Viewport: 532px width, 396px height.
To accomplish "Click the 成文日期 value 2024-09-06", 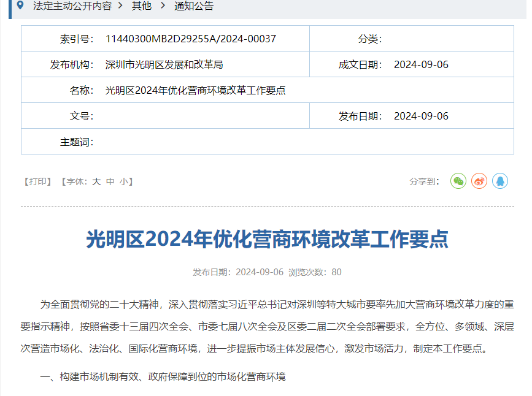I will (421, 64).
